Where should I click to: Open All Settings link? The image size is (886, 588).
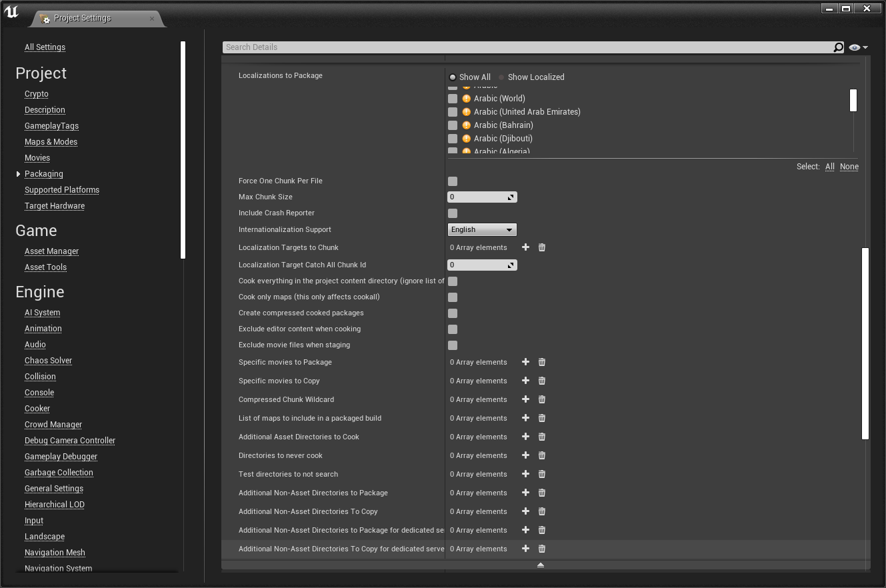[x=45, y=47]
